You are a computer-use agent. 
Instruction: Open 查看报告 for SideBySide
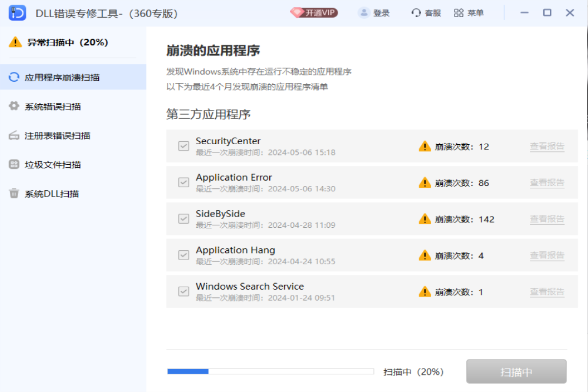coord(547,218)
